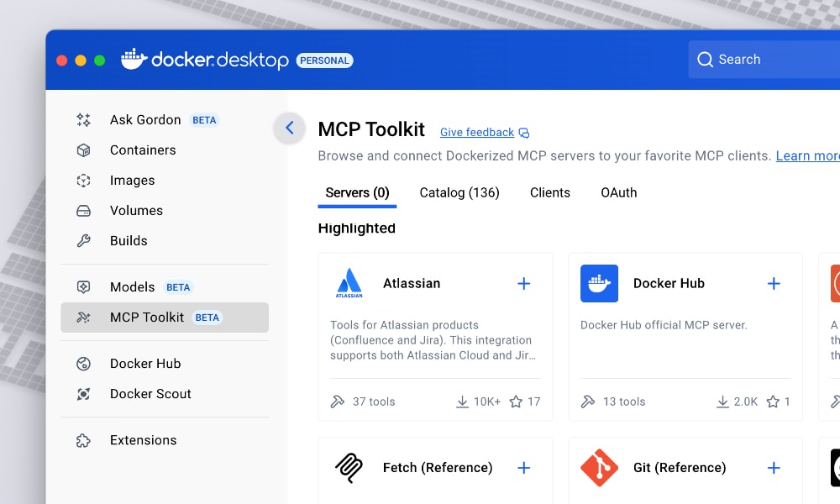Follow the Learn more link

806,156
